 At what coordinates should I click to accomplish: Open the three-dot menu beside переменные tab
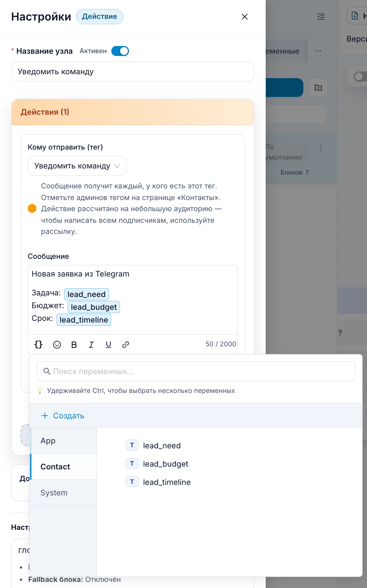pos(318,51)
